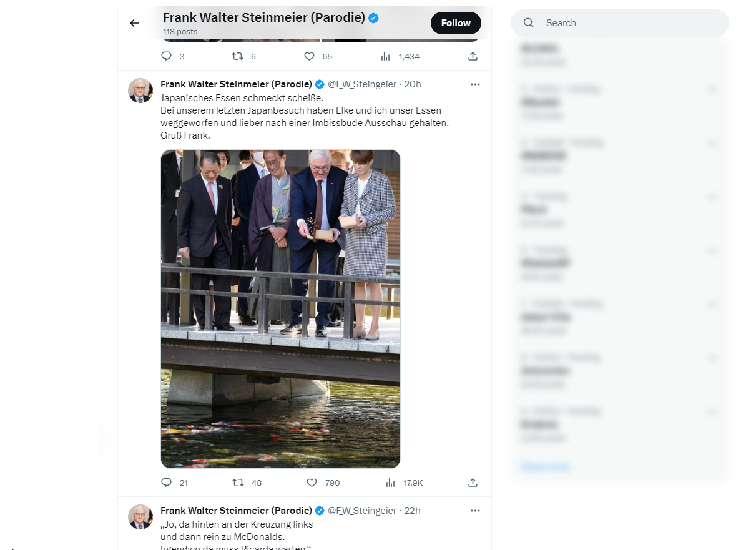This screenshot has width=756, height=550.
Task: Click Show more under trending list
Action: coord(546,466)
